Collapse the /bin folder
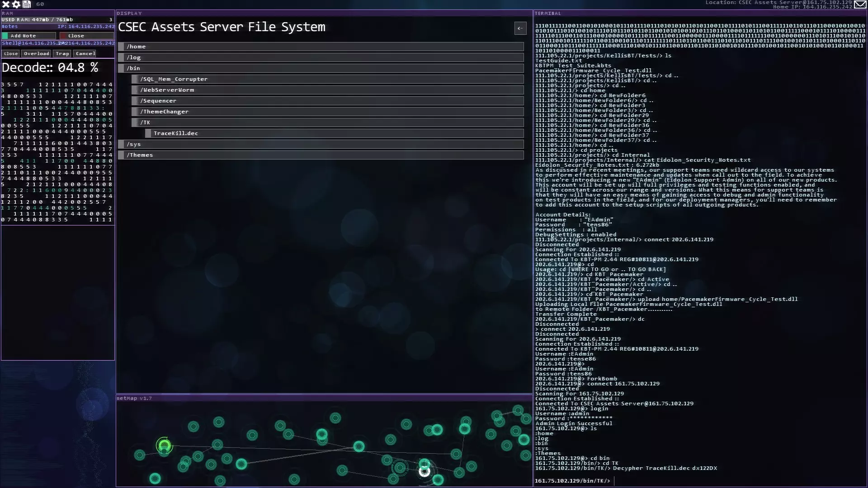The image size is (868, 488). (x=321, y=68)
